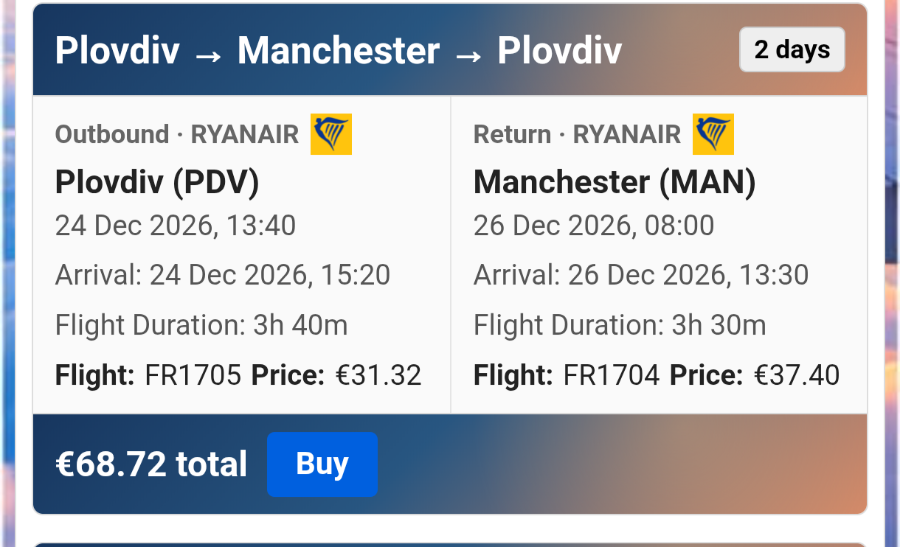
Task: Click return flight number FR1704
Action: pos(611,375)
